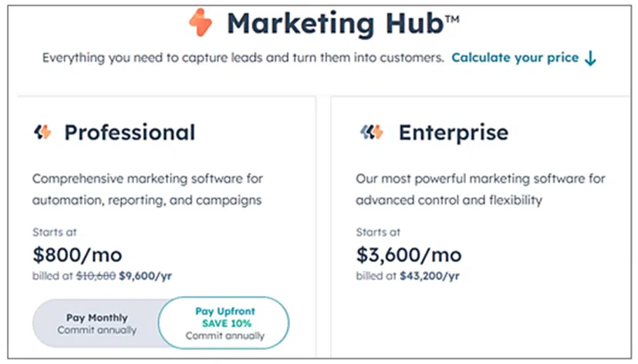Click the capture leads tagline text

[x=243, y=58]
